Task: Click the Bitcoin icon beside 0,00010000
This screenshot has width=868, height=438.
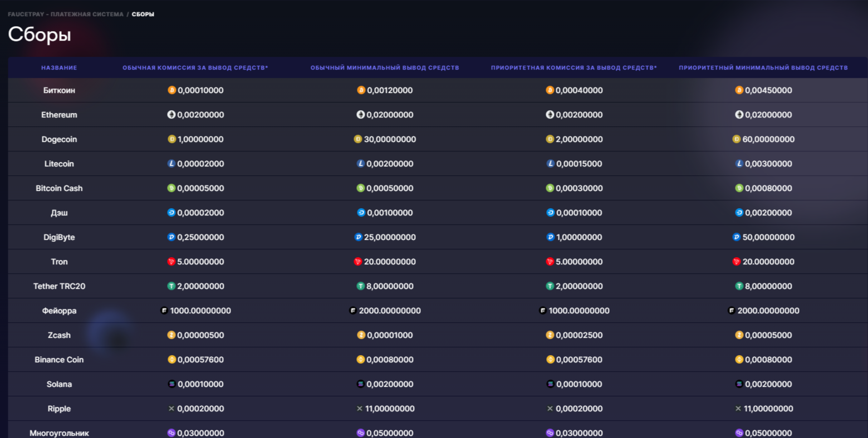Action: tap(171, 90)
